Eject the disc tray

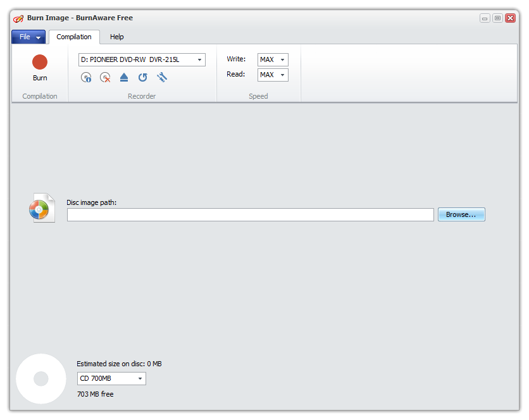coord(124,78)
